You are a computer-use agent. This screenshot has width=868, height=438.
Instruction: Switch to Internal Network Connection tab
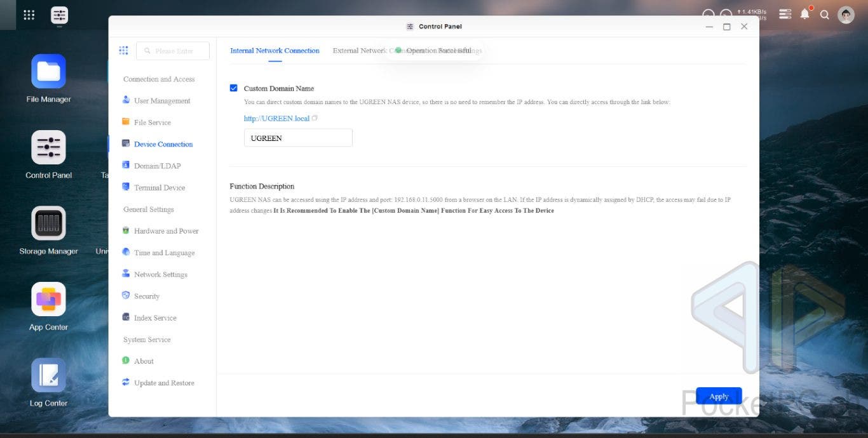click(275, 51)
